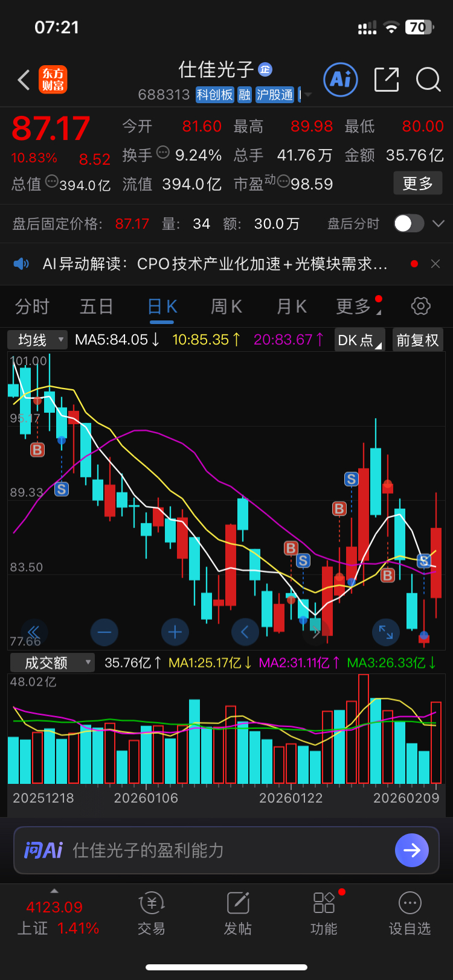Tap the MA3:26.33亿 label
The image size is (453, 980).
[x=391, y=663]
